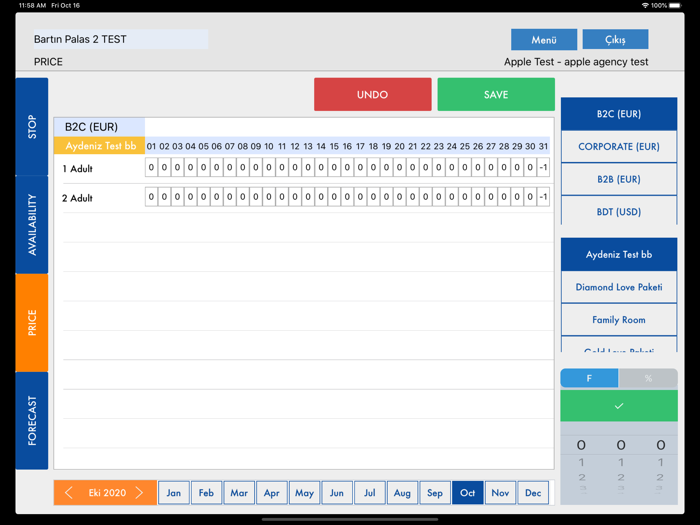This screenshot has height=525, width=700.
Task: Tap 1 Adult price cell for day 01
Action: (x=151, y=167)
